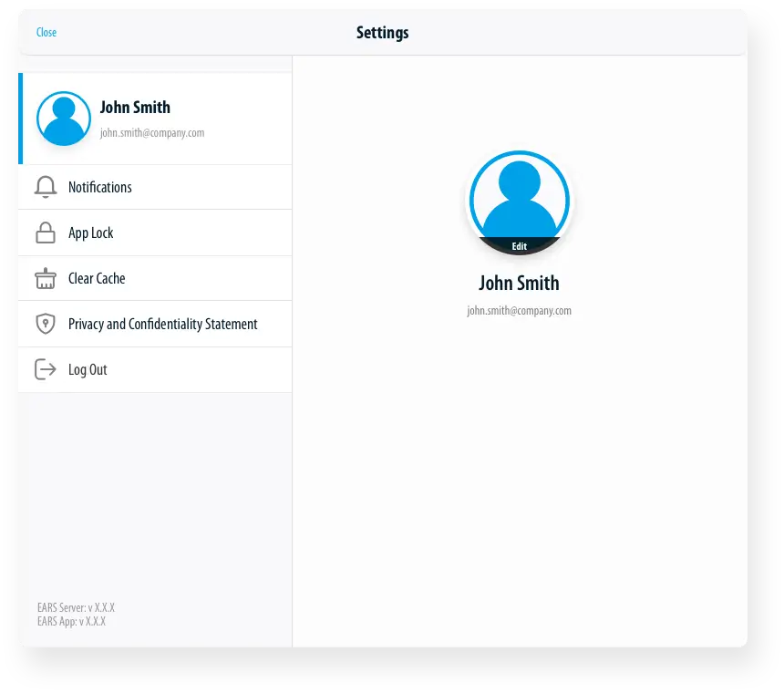Click the email under the large profile name

click(519, 311)
